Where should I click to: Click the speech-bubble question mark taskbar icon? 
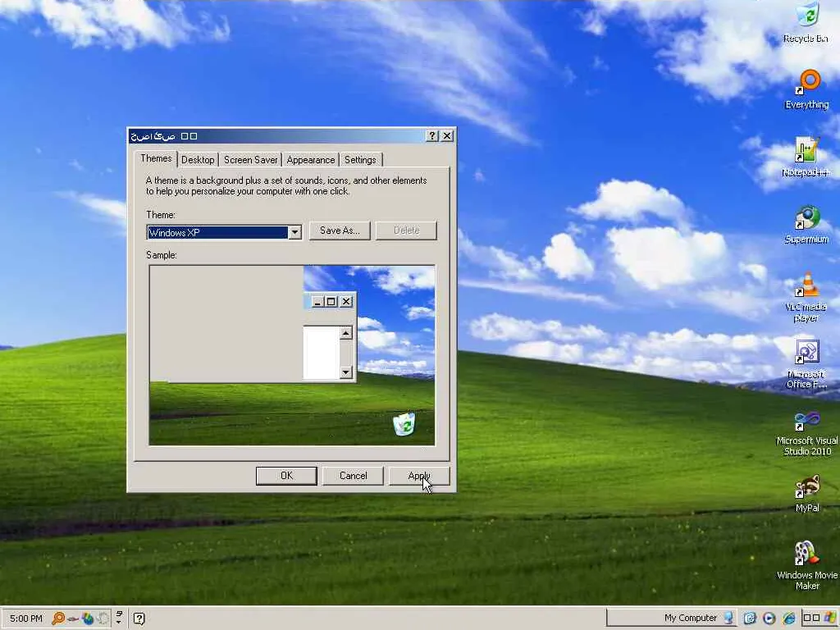tap(139, 619)
